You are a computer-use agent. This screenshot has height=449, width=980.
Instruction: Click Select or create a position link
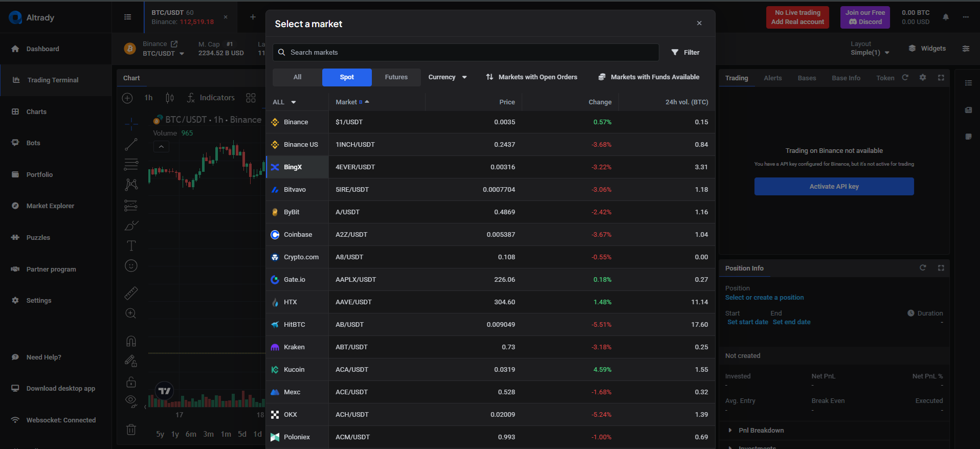click(764, 298)
